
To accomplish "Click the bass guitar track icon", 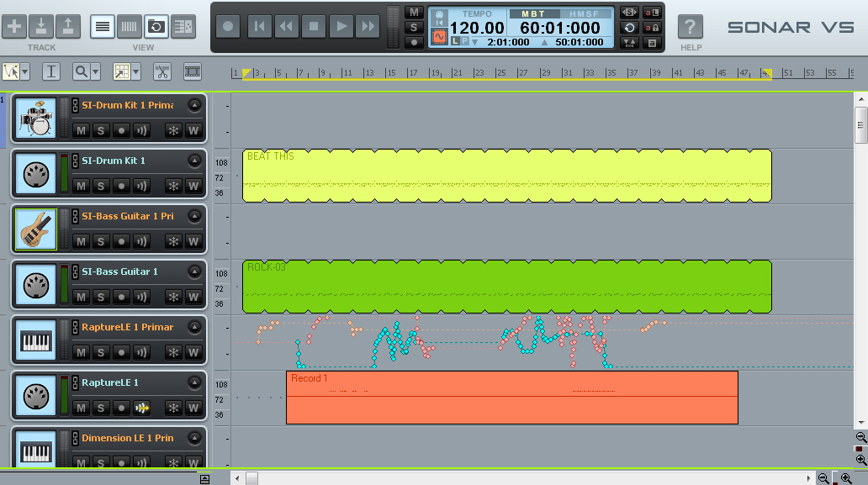I will (36, 229).
